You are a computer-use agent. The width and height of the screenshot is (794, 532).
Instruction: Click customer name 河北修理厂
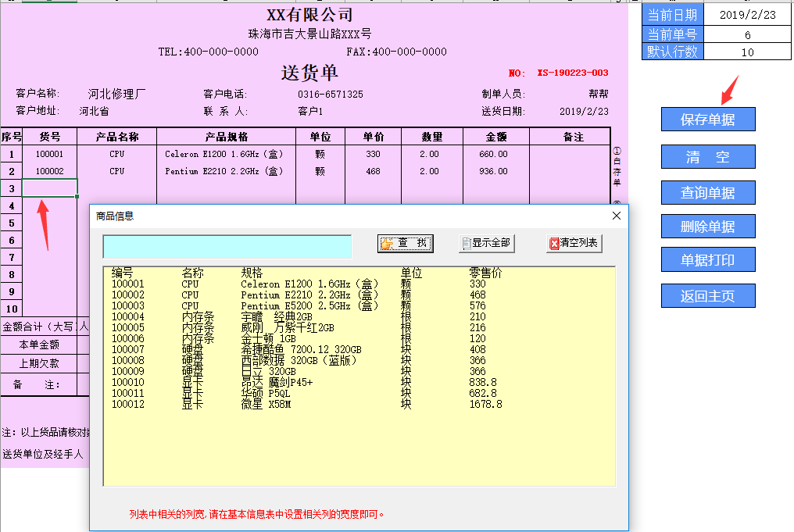116,95
